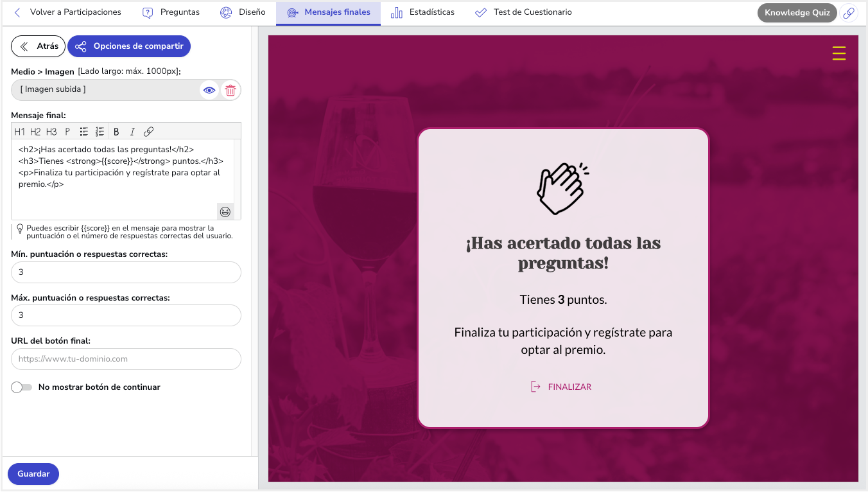Apply H2 heading format
This screenshot has height=492, width=868.
(x=35, y=132)
